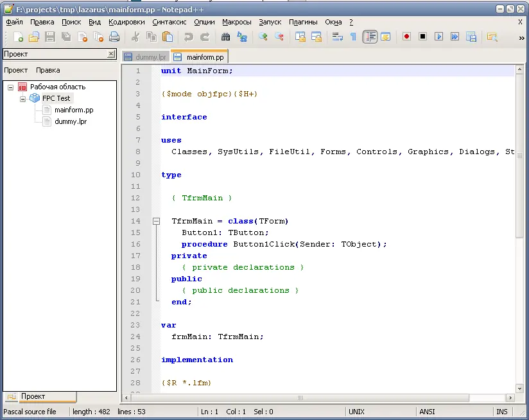Viewport: 529px width, 420px height.
Task: Open the Запуск menu
Action: click(270, 22)
